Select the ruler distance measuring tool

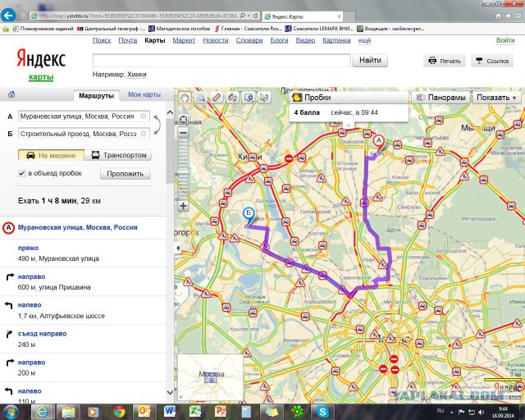217,98
